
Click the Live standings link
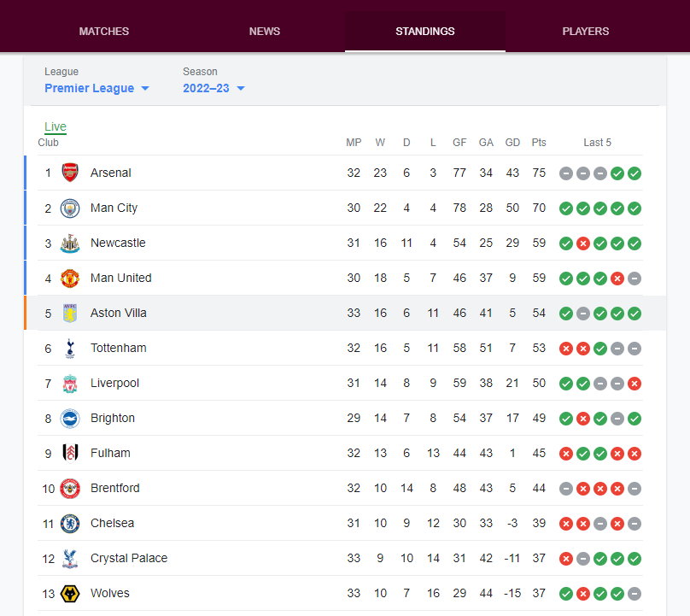pos(56,126)
